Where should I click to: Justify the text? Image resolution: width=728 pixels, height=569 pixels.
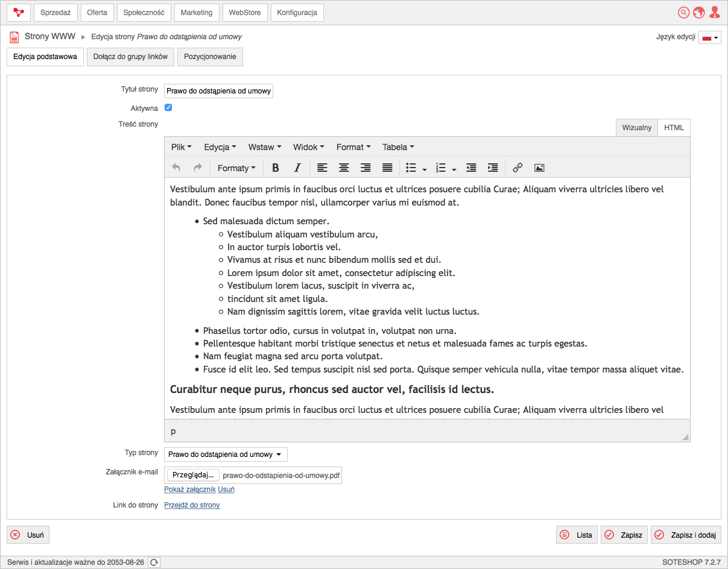tap(387, 168)
